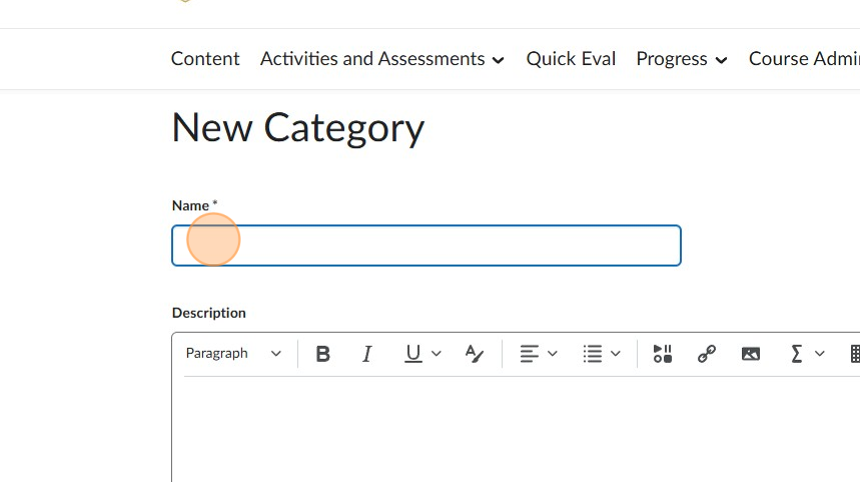860x482 pixels.
Task: Open the Paragraph format dropdown
Action: pos(234,354)
